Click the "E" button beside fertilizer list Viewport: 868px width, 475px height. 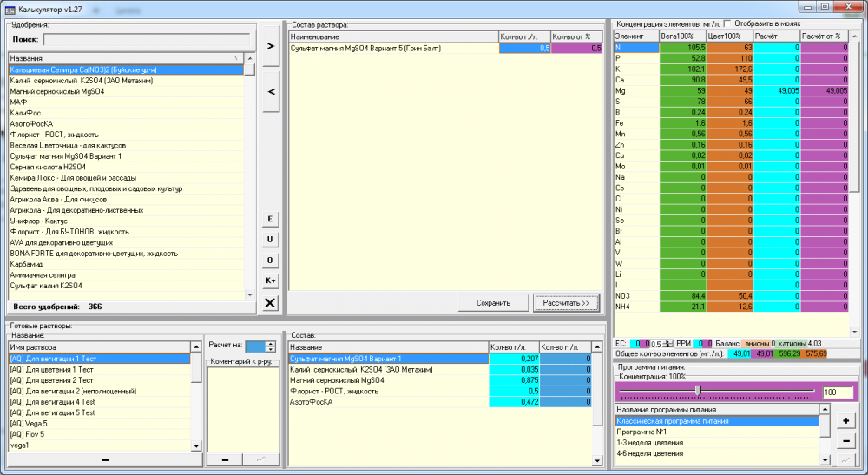click(270, 219)
